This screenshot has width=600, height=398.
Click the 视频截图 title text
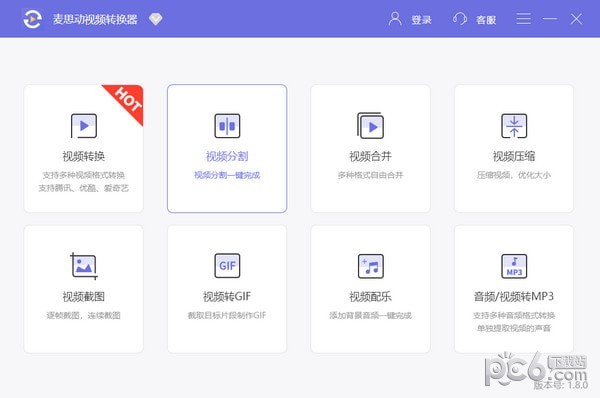(x=84, y=296)
